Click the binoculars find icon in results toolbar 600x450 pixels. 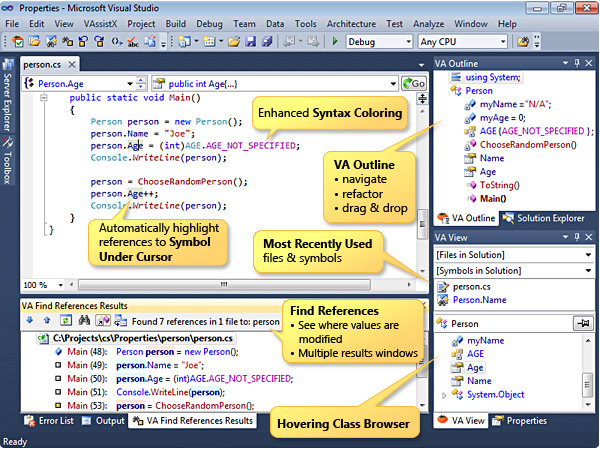point(86,321)
